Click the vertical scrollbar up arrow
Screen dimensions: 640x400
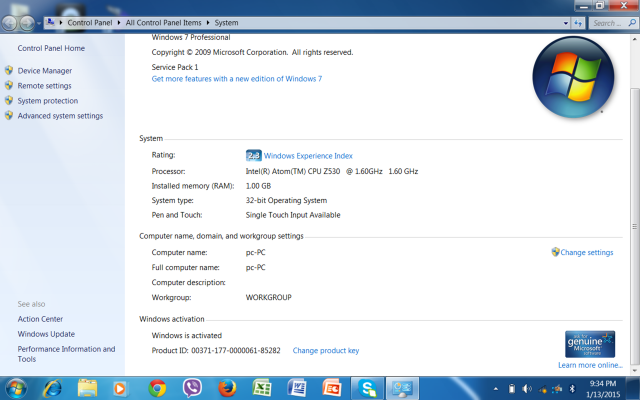click(635, 40)
